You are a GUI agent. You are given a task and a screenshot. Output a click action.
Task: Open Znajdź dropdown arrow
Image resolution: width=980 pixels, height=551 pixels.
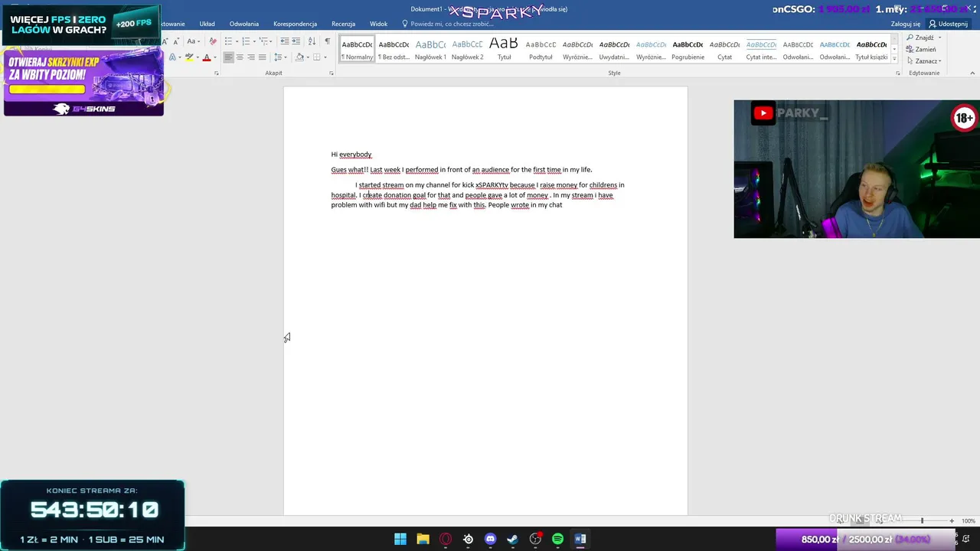point(939,37)
